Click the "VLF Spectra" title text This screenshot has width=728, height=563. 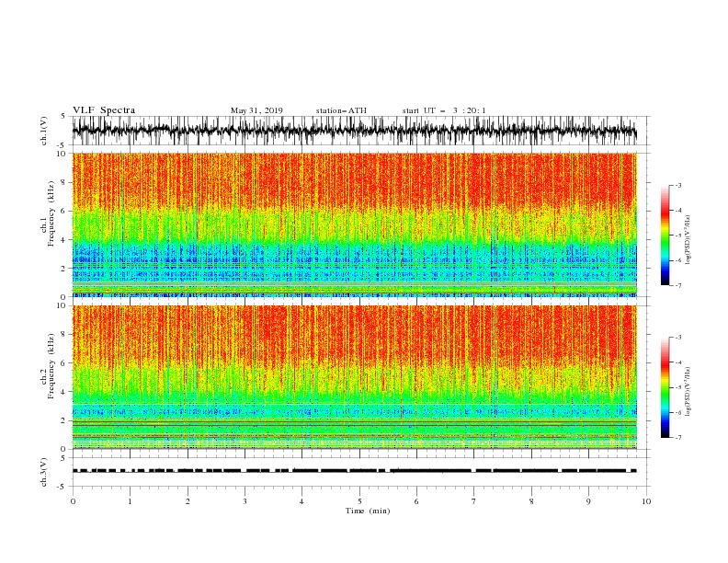click(104, 110)
